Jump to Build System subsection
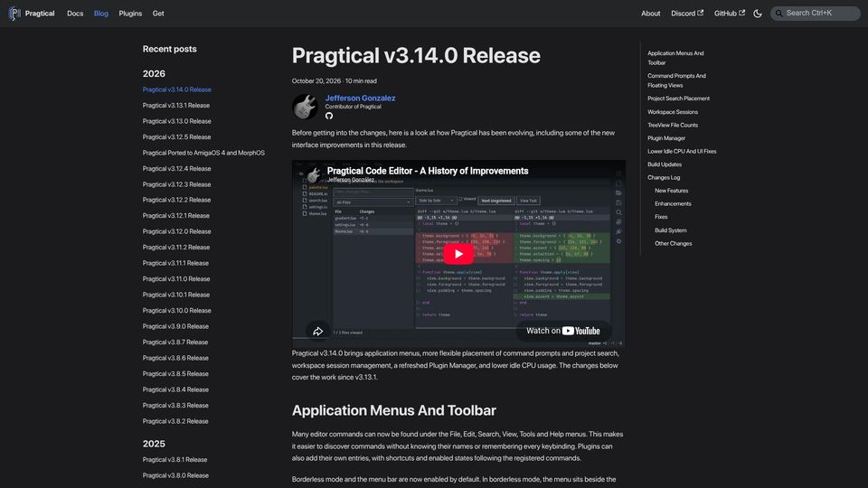Viewport: 868px width, 488px height. point(670,230)
